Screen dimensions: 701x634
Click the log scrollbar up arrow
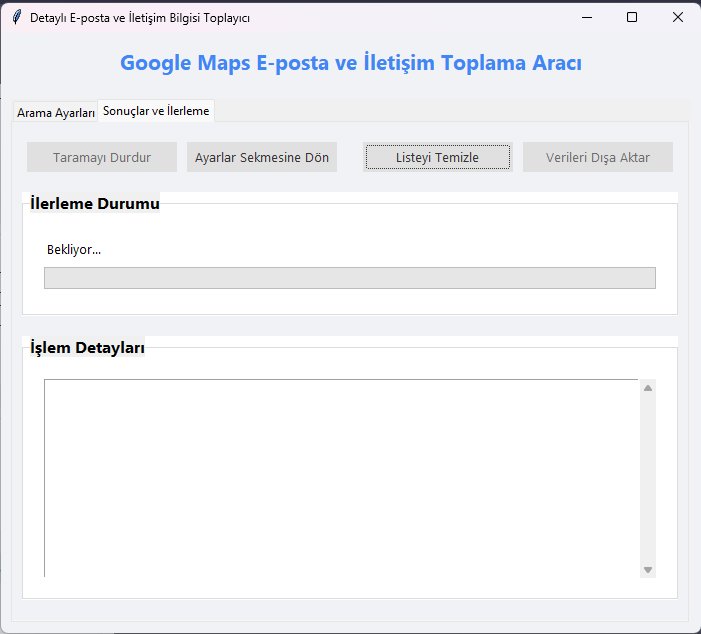(x=648, y=388)
